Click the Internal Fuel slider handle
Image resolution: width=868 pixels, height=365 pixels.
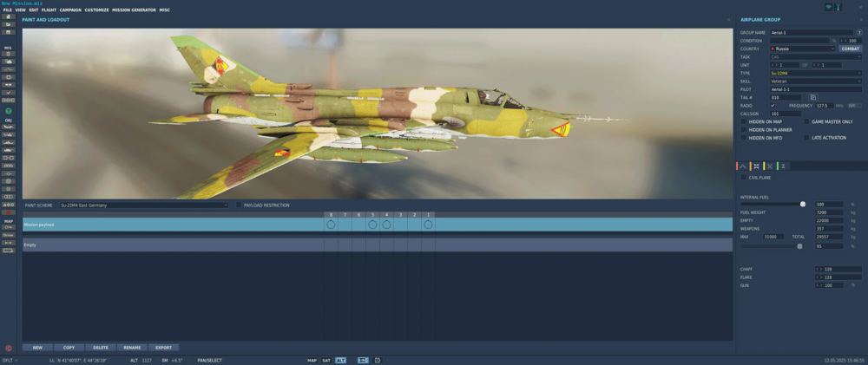803,204
